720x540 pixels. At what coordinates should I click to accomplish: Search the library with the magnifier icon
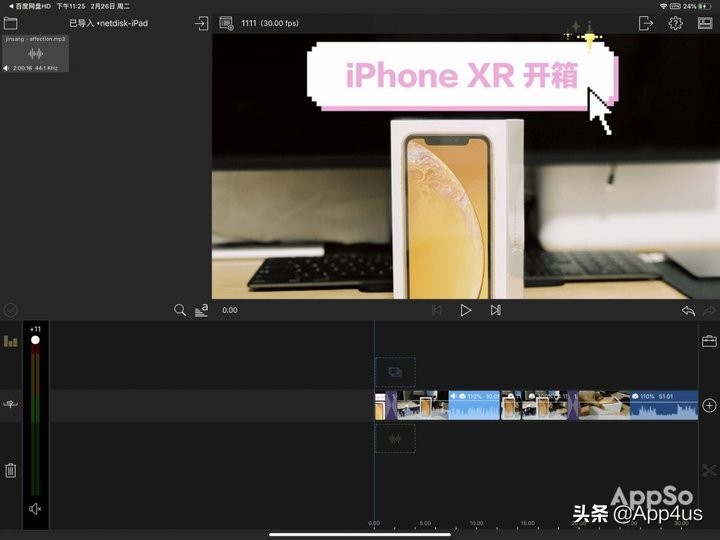(180, 310)
